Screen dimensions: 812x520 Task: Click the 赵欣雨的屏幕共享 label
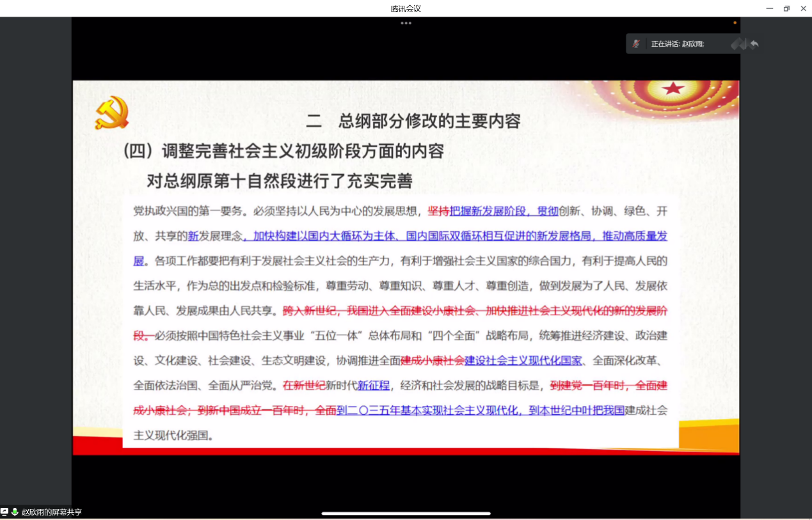pos(52,512)
